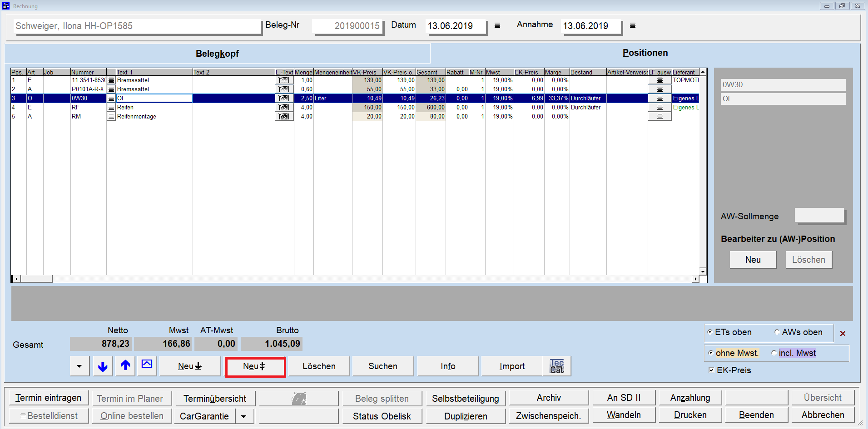Click the Anzahlung button

690,398
